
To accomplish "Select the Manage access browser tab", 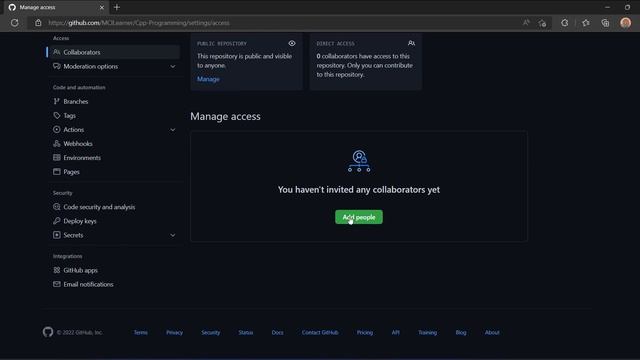I will [x=57, y=7].
